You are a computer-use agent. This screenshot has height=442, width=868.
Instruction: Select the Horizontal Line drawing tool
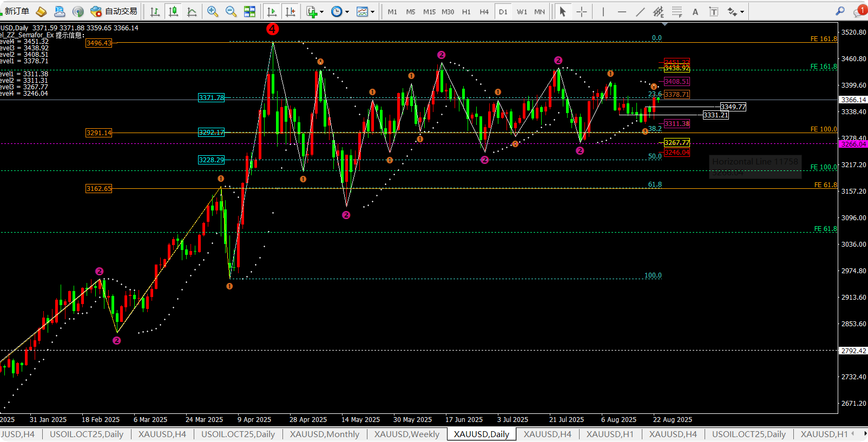click(x=622, y=11)
